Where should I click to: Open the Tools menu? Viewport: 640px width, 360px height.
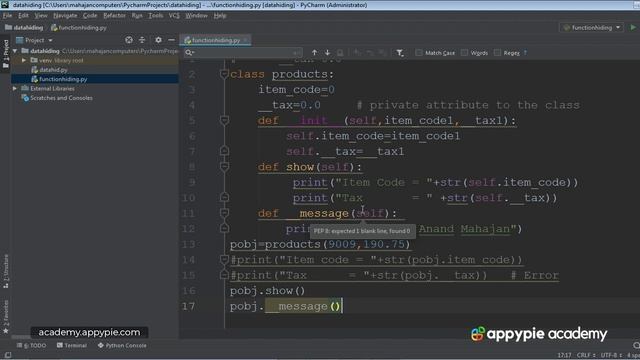[156, 16]
